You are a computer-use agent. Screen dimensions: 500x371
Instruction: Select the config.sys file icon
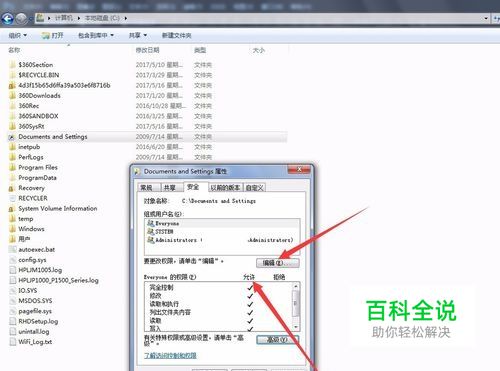coord(12,260)
